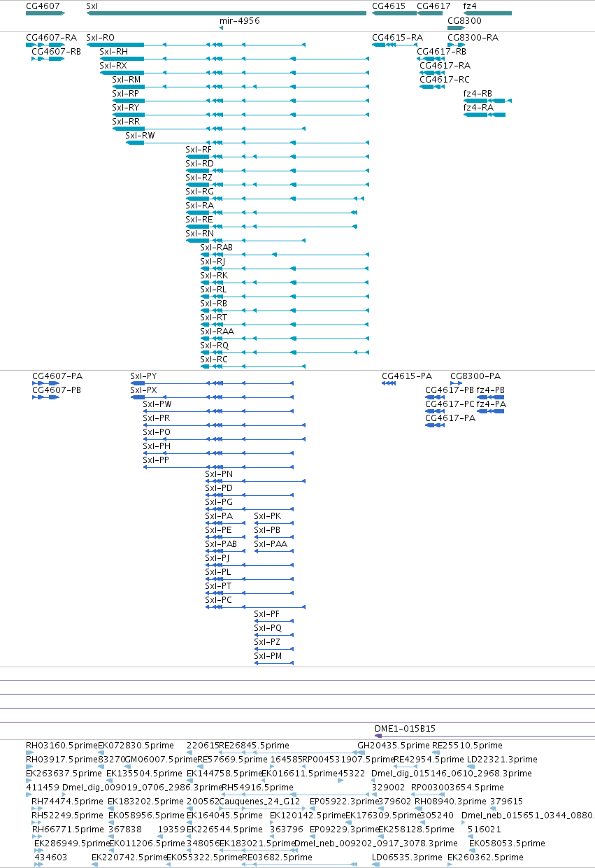Select protein Sxl-PAA
The height and width of the screenshot is (868, 595).
tap(271, 544)
